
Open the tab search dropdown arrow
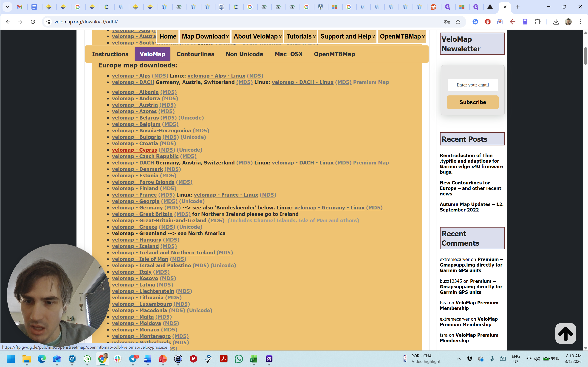(x=7, y=7)
